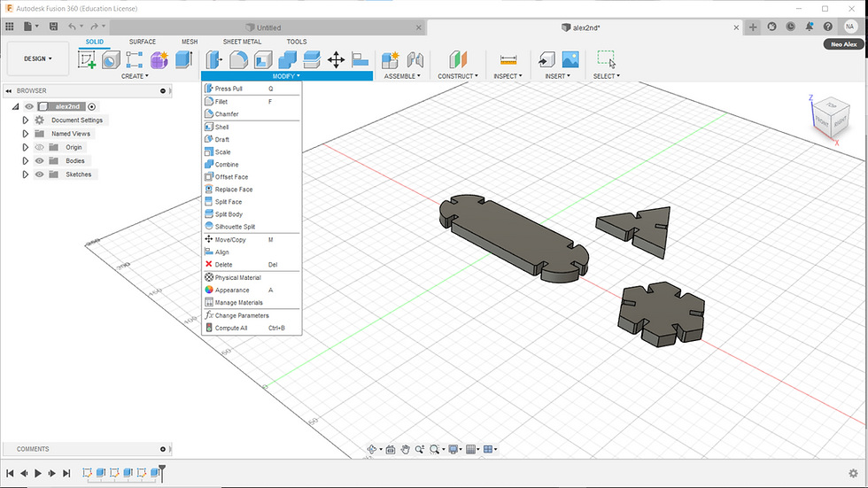
Task: Open Extensions icon in top bar
Action: [771, 27]
